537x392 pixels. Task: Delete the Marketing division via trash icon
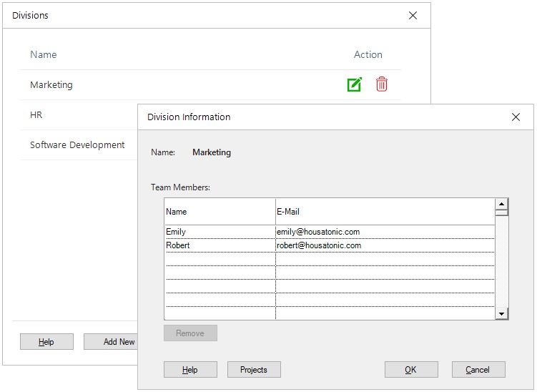(x=382, y=84)
